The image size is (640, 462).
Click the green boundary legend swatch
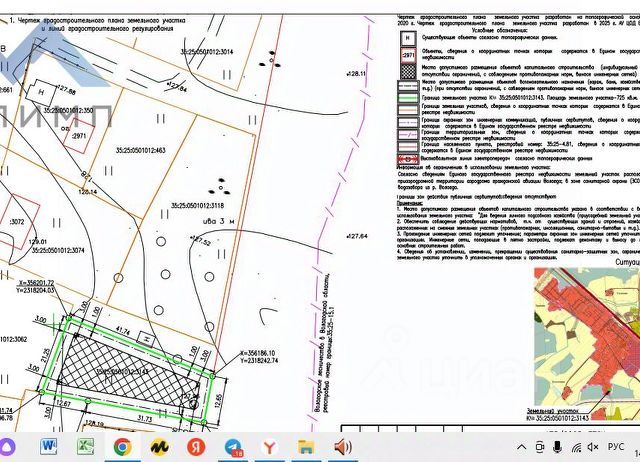(x=409, y=98)
